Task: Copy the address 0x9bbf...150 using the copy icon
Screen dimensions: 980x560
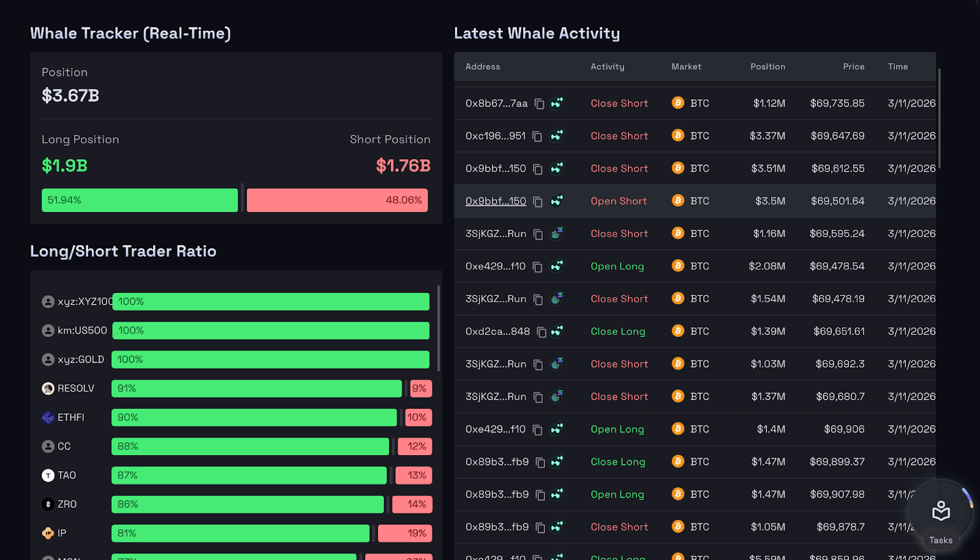Action: pyautogui.click(x=537, y=168)
